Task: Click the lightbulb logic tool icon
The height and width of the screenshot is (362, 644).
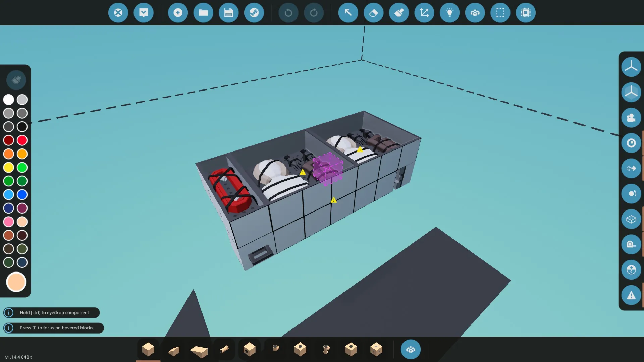Action: pyautogui.click(x=449, y=13)
